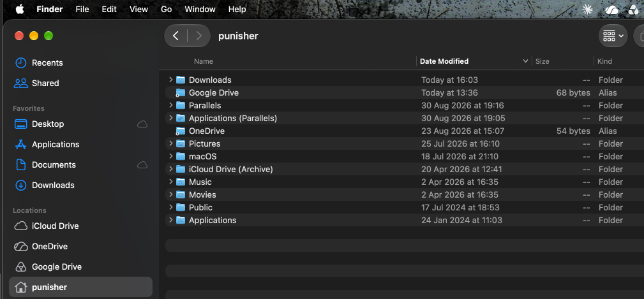Click the Pictures folder icon

coord(181,144)
